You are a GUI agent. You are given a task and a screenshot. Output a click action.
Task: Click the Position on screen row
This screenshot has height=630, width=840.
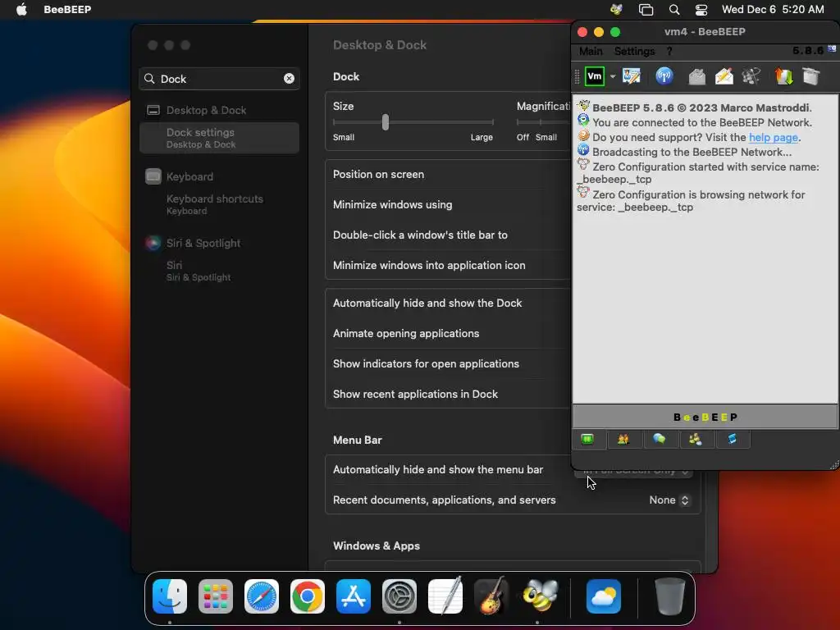[448, 175]
